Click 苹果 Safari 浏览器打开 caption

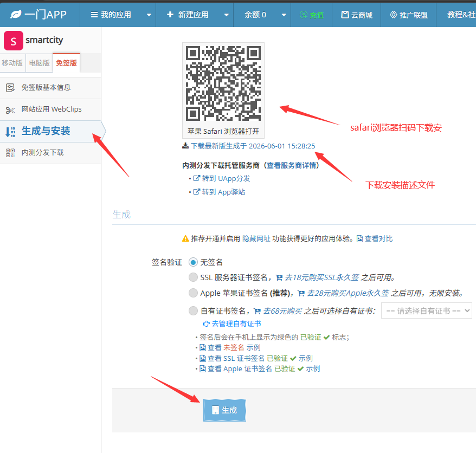[223, 131]
